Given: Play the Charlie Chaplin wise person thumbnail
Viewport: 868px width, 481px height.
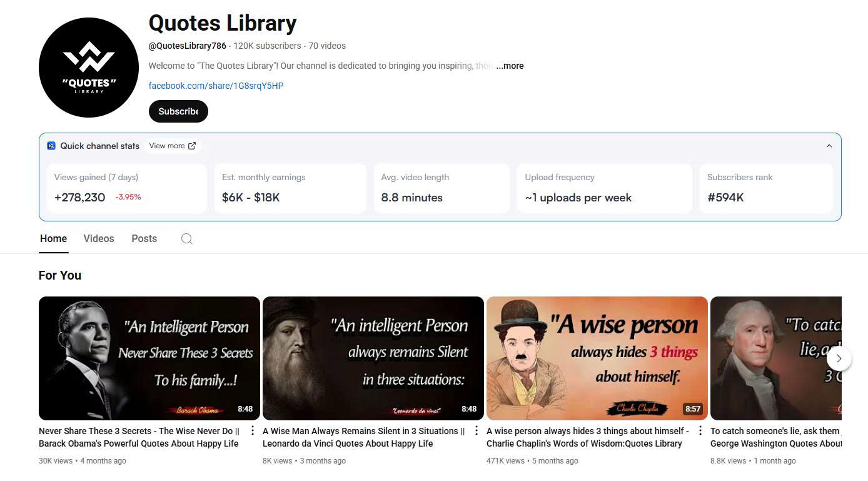Looking at the screenshot, I should coord(597,358).
